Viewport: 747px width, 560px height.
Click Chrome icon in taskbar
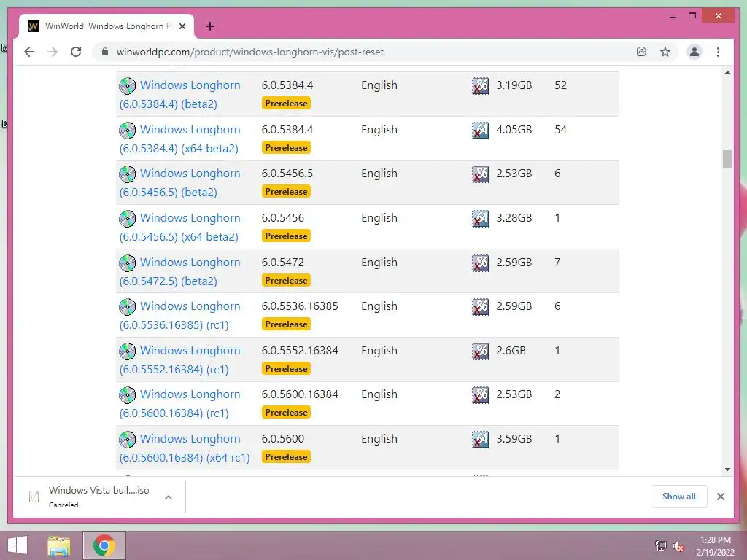click(x=104, y=545)
